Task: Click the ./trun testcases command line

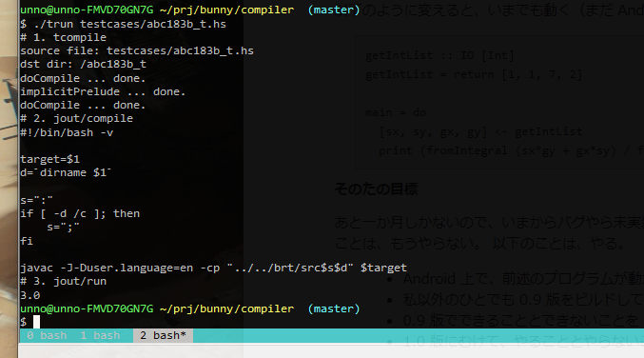Action: coord(124,24)
